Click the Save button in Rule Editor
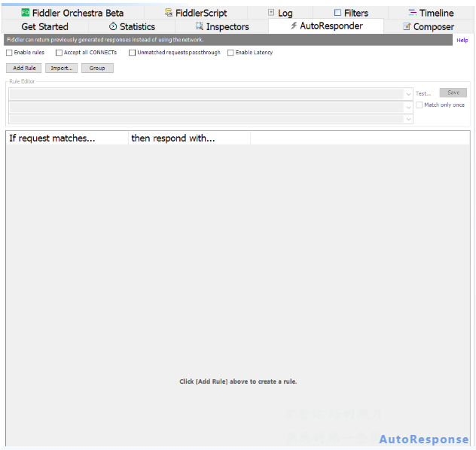The height and width of the screenshot is (450, 476). pos(453,93)
